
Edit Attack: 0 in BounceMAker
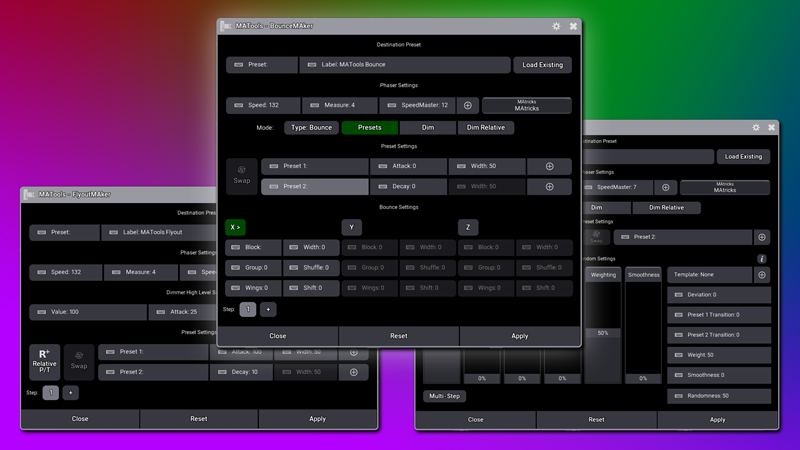click(x=409, y=166)
